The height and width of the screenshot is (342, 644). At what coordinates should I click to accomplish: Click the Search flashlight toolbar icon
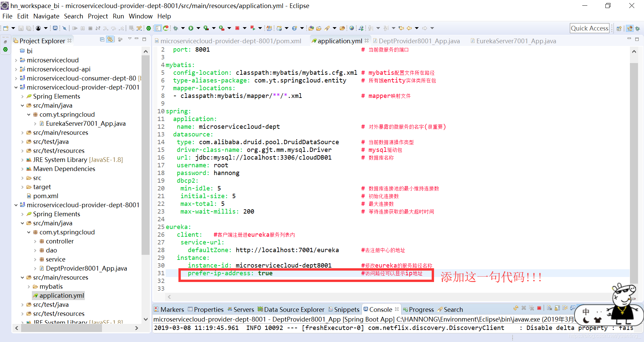coord(327,28)
